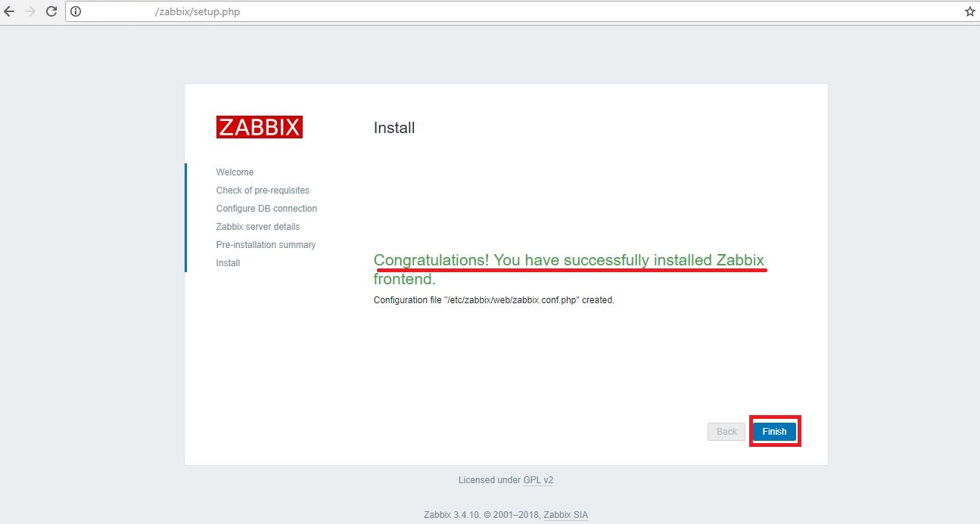
Task: Select Configure DB connection step
Action: pyautogui.click(x=266, y=209)
